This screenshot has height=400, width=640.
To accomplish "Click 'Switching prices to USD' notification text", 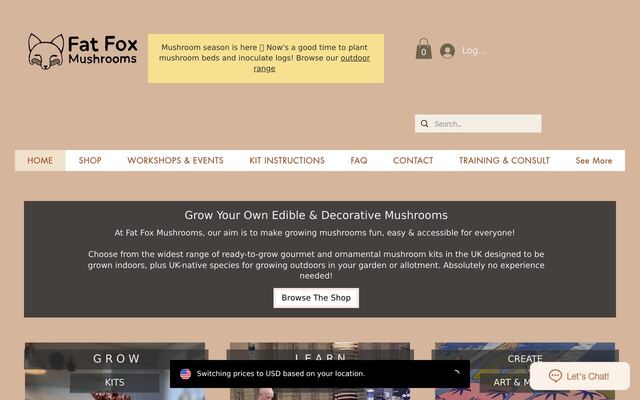I will pos(281,373).
